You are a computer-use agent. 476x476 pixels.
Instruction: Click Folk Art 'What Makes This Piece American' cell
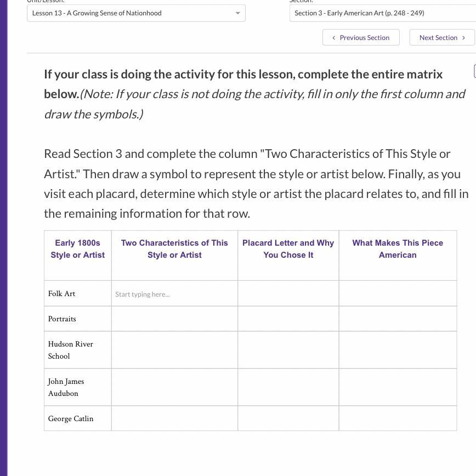(x=398, y=294)
